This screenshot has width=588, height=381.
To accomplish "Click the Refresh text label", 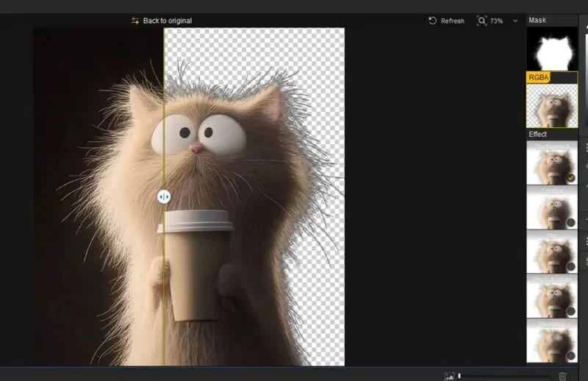I will [x=452, y=21].
